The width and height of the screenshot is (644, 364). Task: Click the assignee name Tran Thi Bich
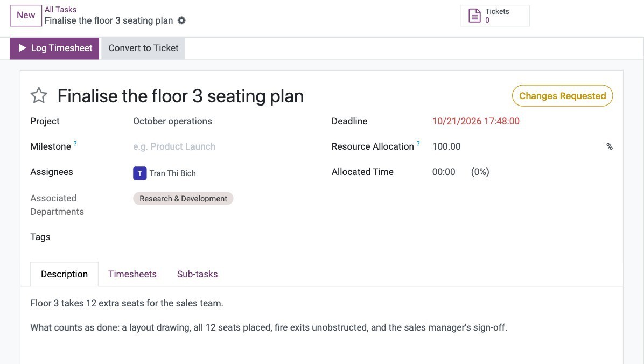[x=172, y=173]
